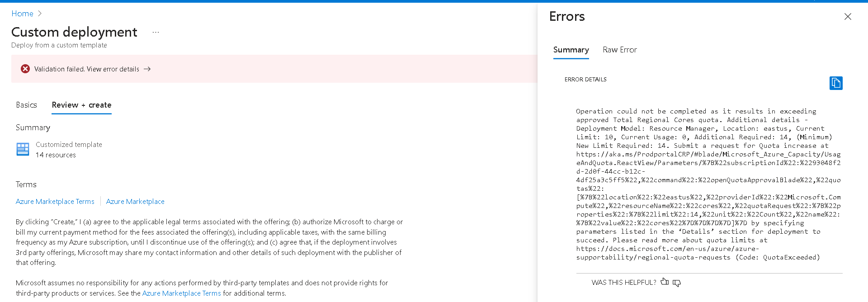Click the 'Deploy from a custom template' subtitle

point(59,45)
